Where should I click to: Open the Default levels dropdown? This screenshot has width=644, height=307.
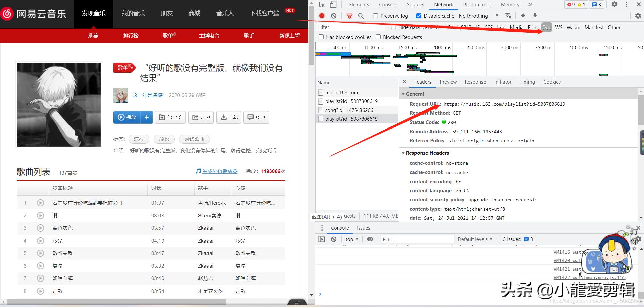(x=474, y=239)
